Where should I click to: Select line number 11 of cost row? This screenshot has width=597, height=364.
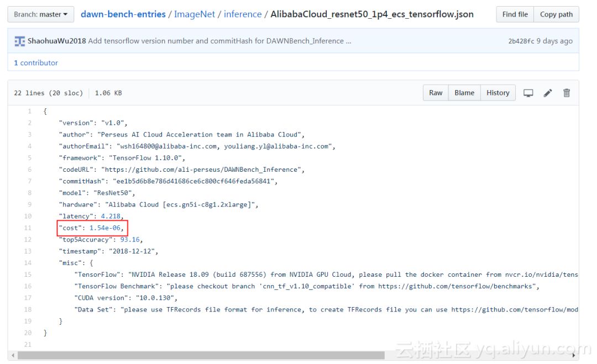tap(28, 228)
